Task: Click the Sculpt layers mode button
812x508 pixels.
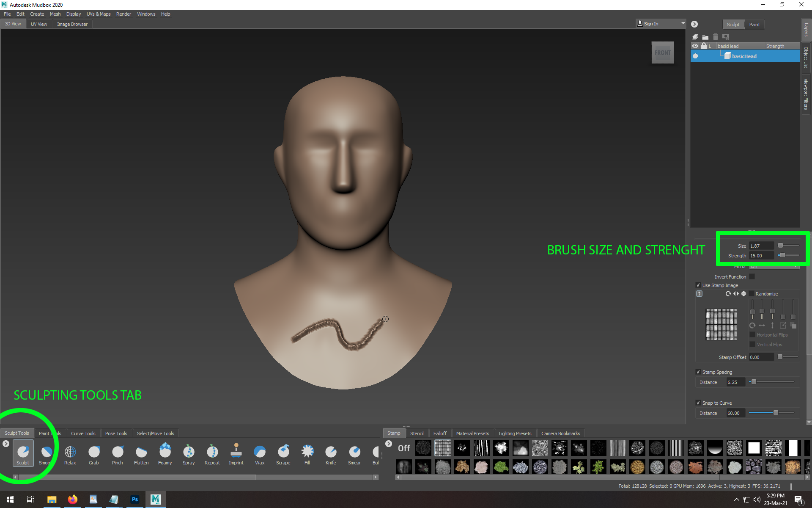Action: pyautogui.click(x=733, y=25)
